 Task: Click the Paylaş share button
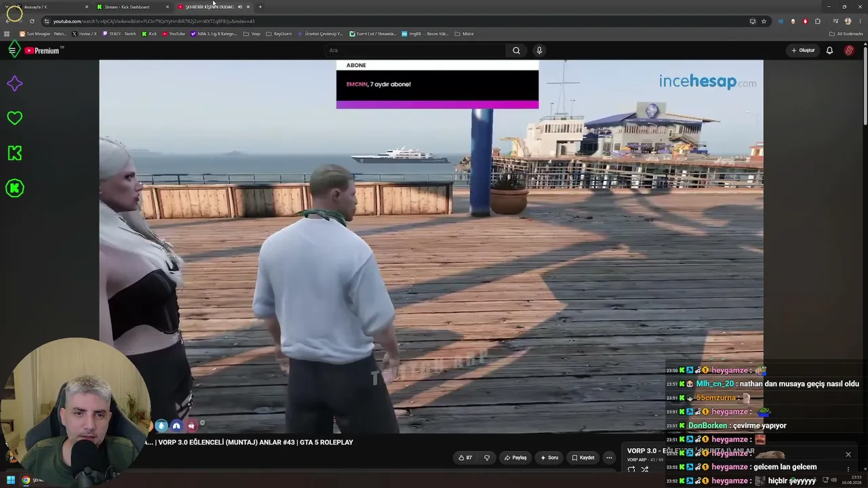(515, 457)
